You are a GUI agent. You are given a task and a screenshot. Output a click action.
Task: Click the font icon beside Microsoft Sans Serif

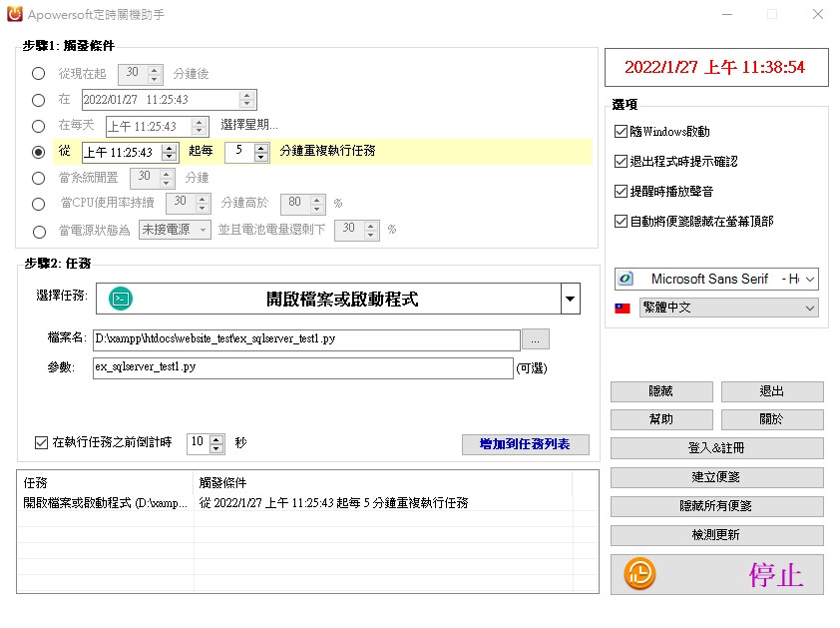626,279
